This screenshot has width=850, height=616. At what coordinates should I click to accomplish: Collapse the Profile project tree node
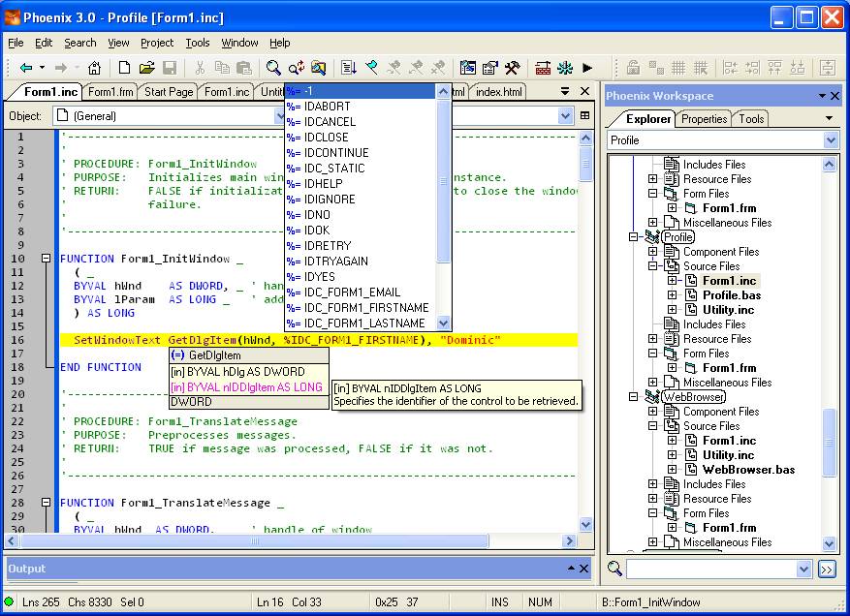pyautogui.click(x=633, y=236)
